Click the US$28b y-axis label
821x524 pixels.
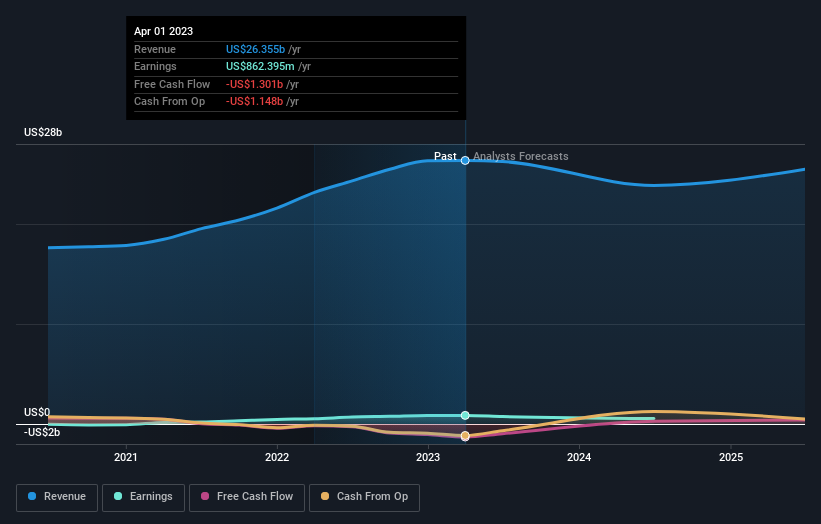pos(43,132)
